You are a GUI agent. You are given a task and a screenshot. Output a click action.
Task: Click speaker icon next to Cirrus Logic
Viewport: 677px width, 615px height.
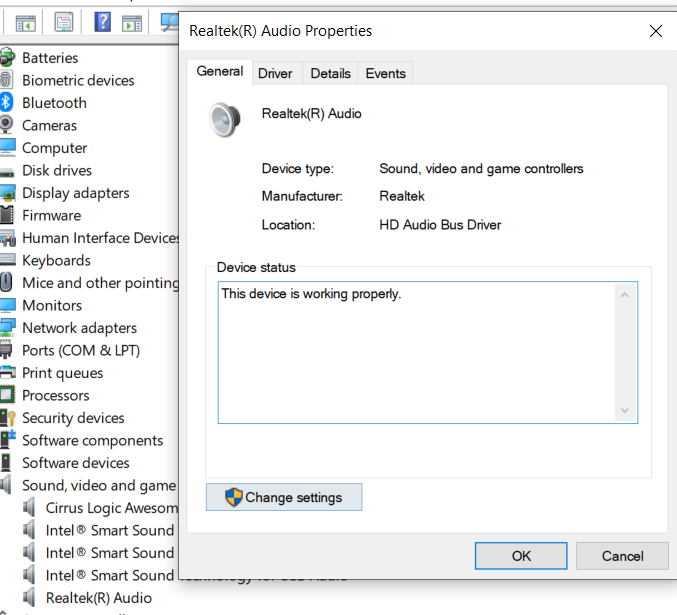(29, 507)
